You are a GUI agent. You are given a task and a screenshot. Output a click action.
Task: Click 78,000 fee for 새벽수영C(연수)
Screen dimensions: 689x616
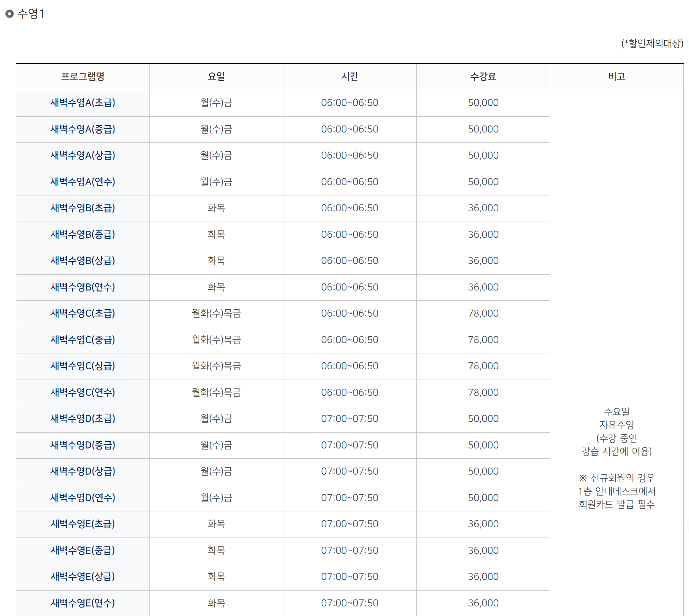483,392
